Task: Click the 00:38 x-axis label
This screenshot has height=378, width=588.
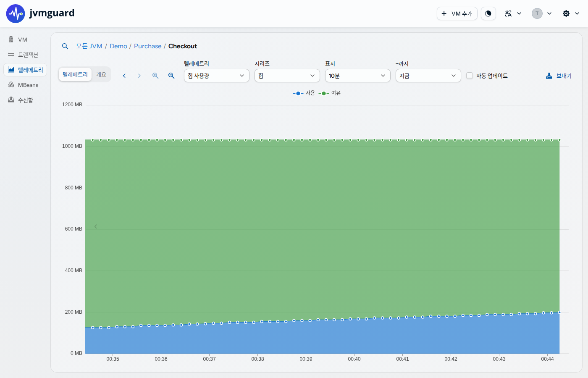Action: pos(257,359)
